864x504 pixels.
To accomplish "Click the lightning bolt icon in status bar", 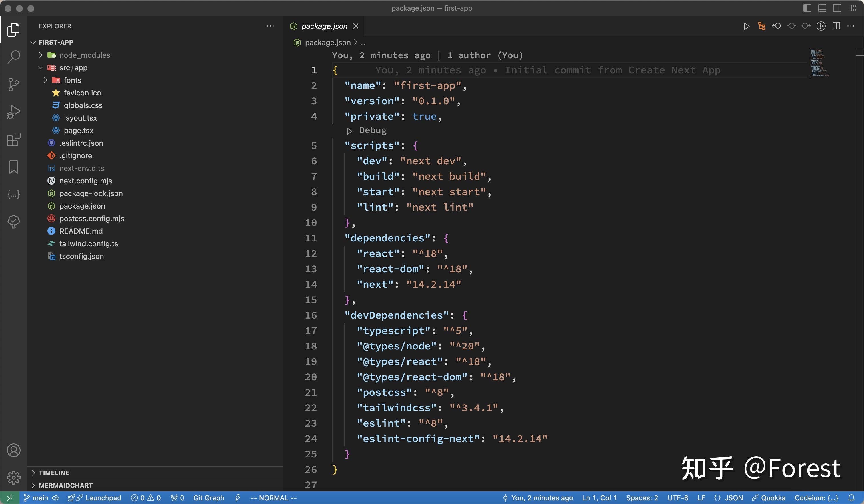I will tap(238, 498).
